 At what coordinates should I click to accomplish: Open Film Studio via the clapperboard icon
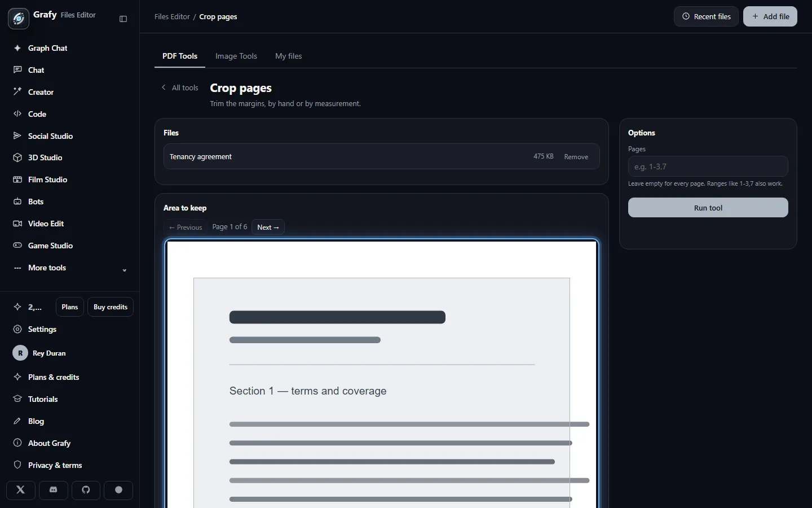click(x=17, y=179)
